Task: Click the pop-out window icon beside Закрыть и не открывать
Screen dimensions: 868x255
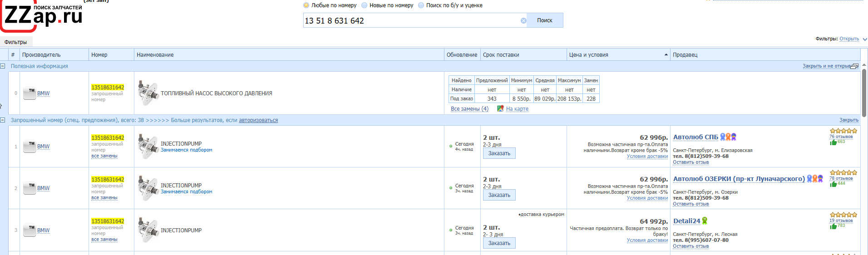Action: [x=855, y=66]
